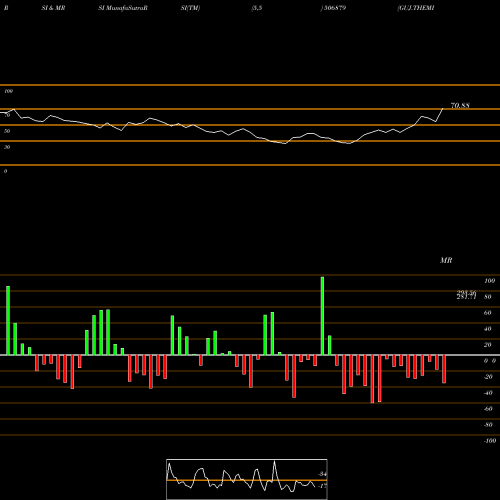Click the stock code 506879 in header
Image resolution: width=500 pixels, height=500 pixels.
pos(335,8)
